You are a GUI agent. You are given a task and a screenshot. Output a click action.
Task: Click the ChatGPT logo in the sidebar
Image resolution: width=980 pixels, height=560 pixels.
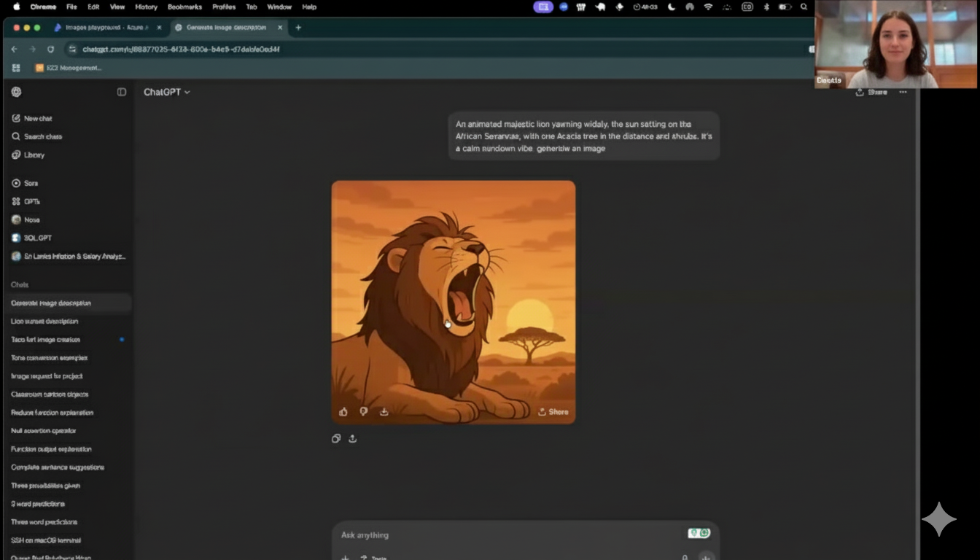click(x=16, y=92)
